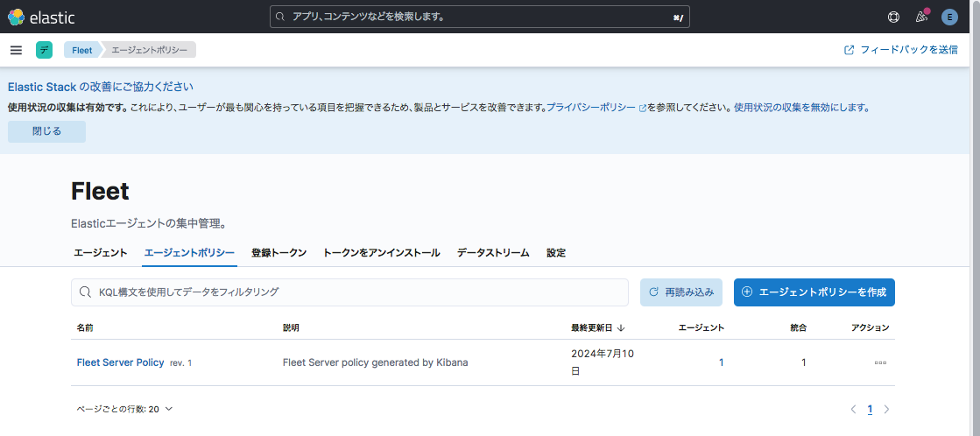Click the green space selector avatar
This screenshot has height=436, width=980.
click(x=44, y=50)
